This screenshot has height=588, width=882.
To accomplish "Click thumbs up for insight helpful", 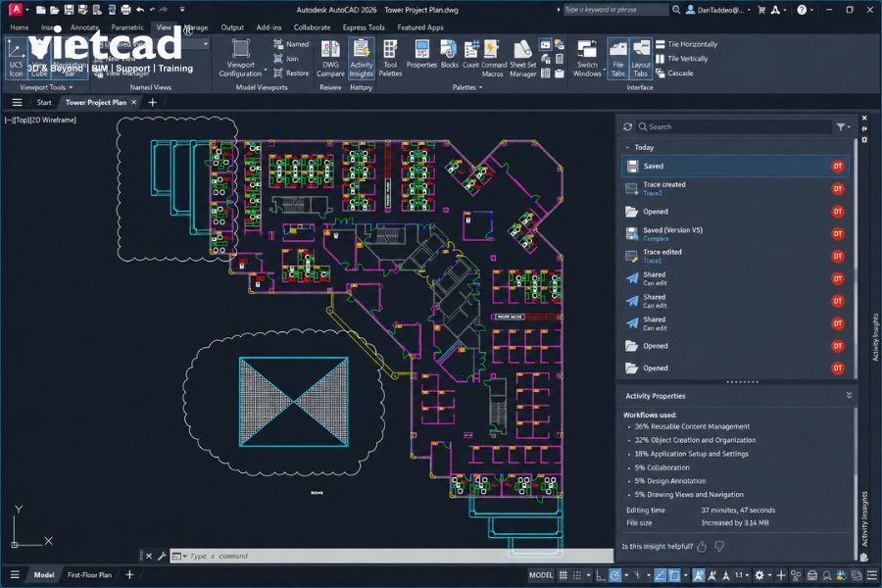I will pyautogui.click(x=702, y=547).
